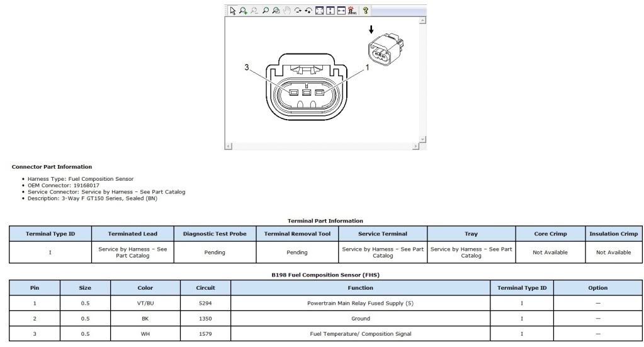The width and height of the screenshot is (644, 347).
Task: Click the Ground function cell
Action: pyautogui.click(x=361, y=319)
